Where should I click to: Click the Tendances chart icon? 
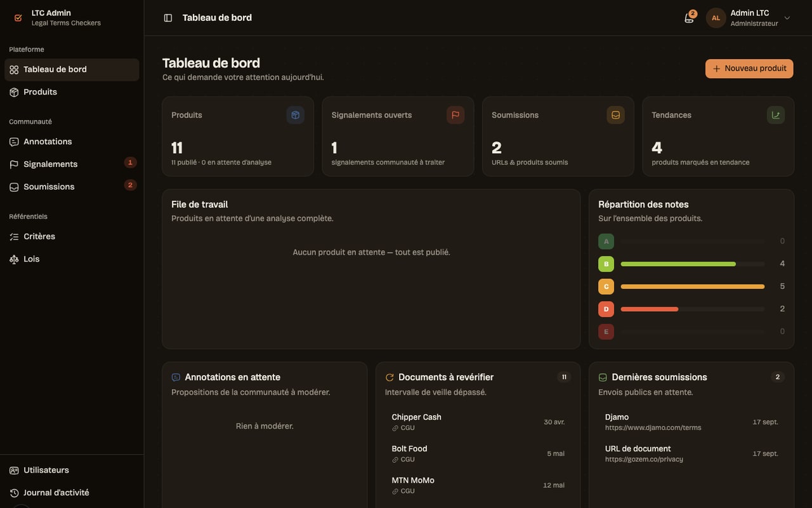pyautogui.click(x=776, y=115)
